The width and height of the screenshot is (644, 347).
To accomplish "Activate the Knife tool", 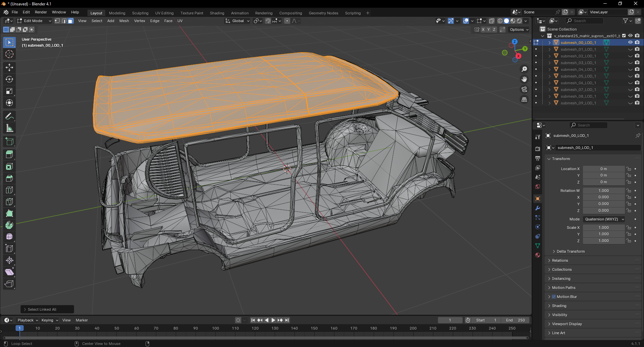I will coord(9,202).
